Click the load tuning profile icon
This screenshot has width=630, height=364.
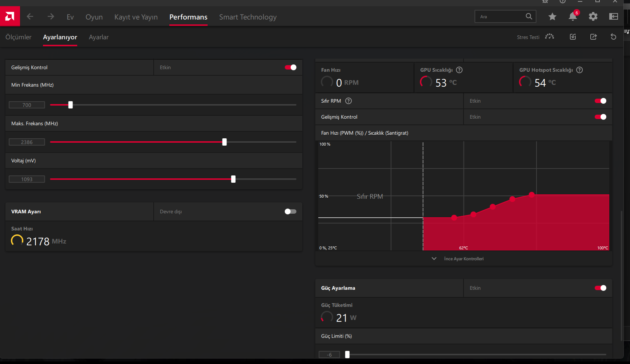click(573, 37)
